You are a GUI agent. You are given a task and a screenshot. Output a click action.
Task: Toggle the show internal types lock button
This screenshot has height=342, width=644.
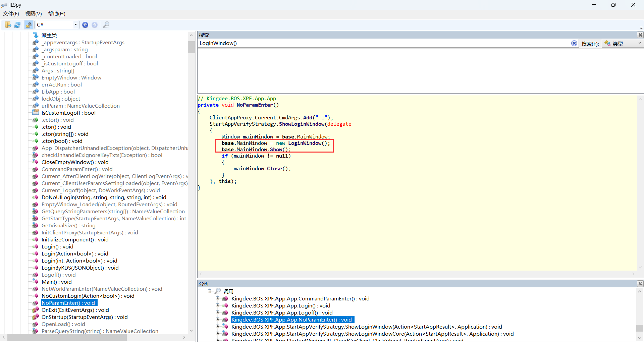coord(29,25)
